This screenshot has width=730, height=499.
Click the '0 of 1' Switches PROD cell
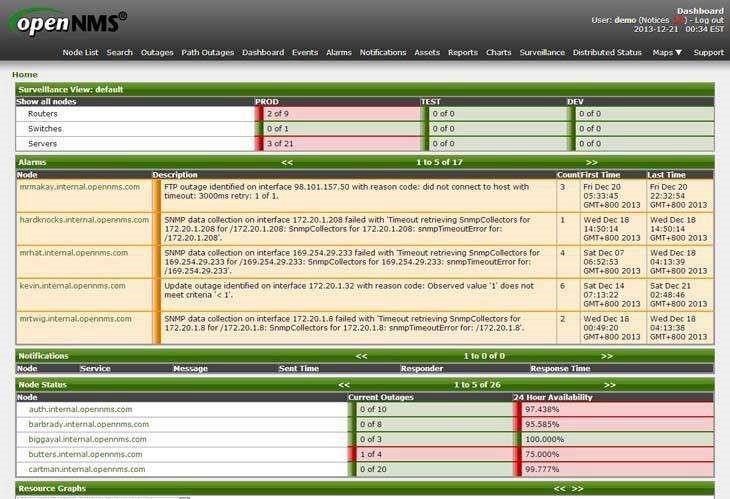click(338, 128)
